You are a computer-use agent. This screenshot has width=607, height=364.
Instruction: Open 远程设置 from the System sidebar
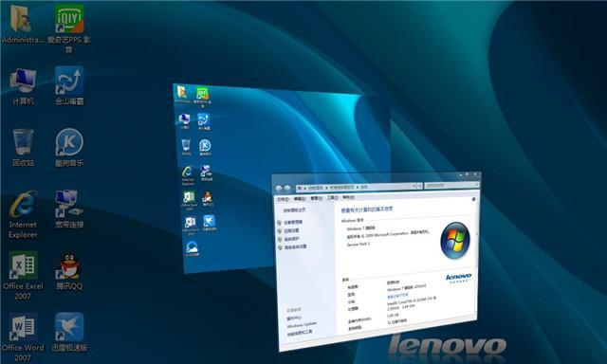tap(291, 231)
